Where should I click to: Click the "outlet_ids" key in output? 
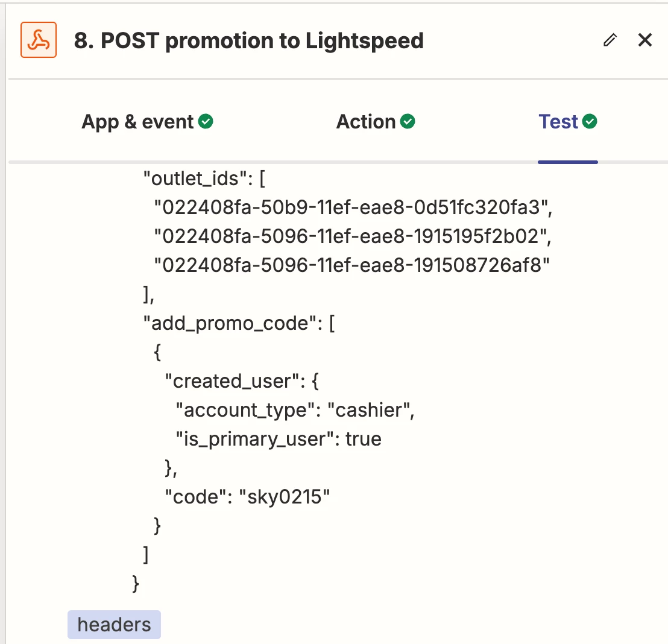pyautogui.click(x=191, y=178)
